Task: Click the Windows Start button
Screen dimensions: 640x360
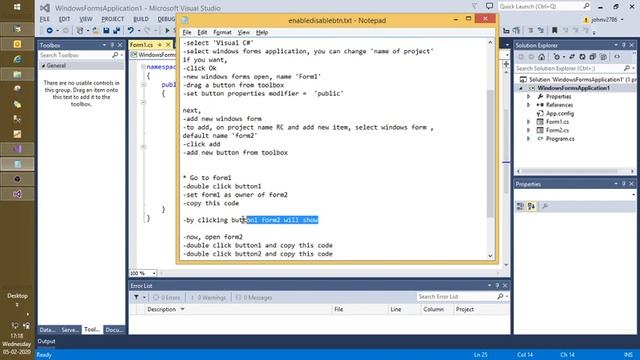Action: point(17,7)
